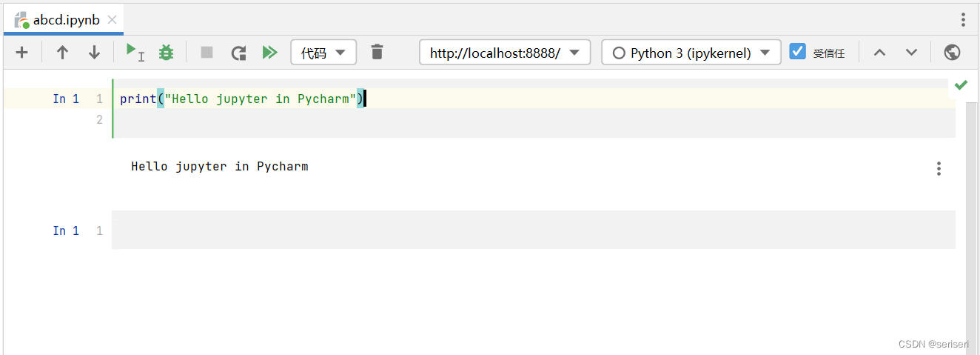Toggle the 受信任 trusted checkbox
980x355 pixels.
[797, 51]
